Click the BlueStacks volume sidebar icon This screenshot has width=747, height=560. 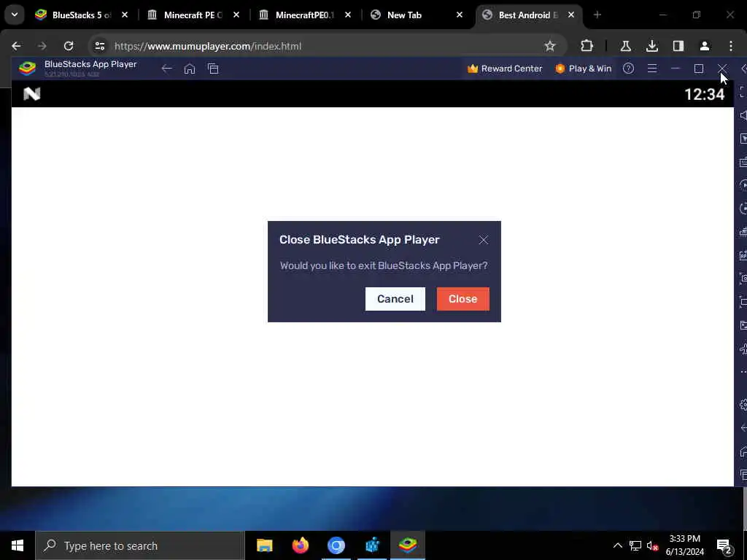743,115
